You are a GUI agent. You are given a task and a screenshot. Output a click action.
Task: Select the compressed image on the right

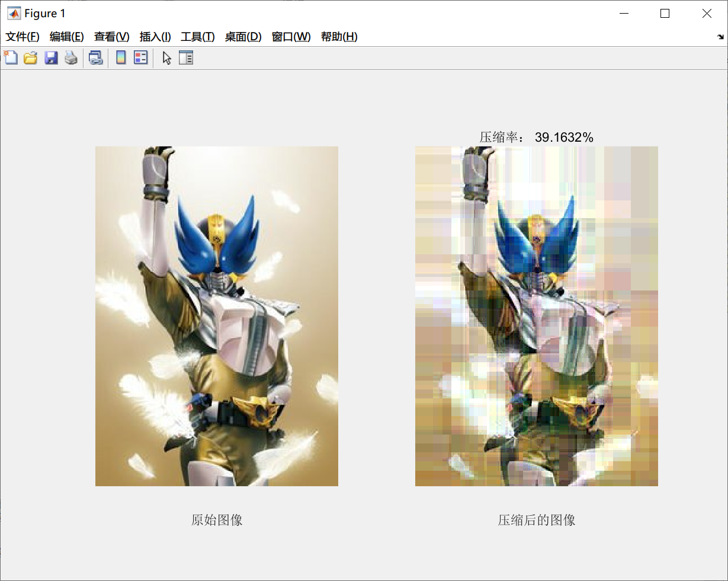pos(537,316)
